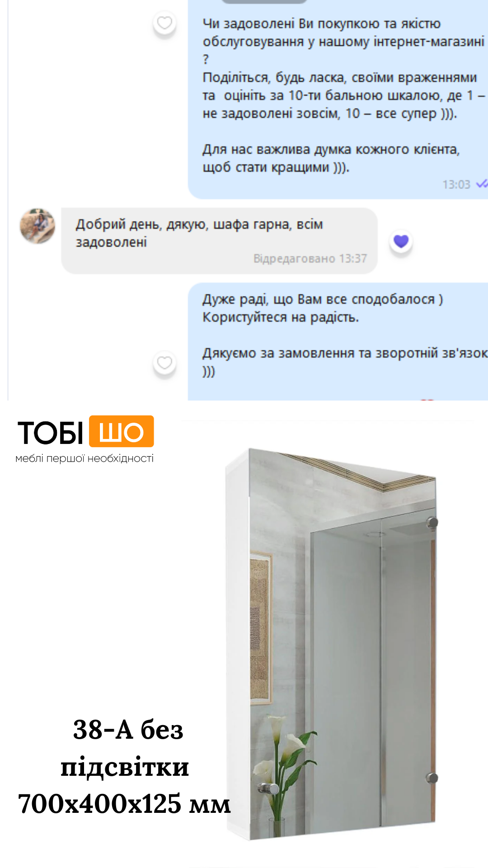488x868 pixels.
Task: Click the ТОБІ black logo text
Action: (51, 433)
